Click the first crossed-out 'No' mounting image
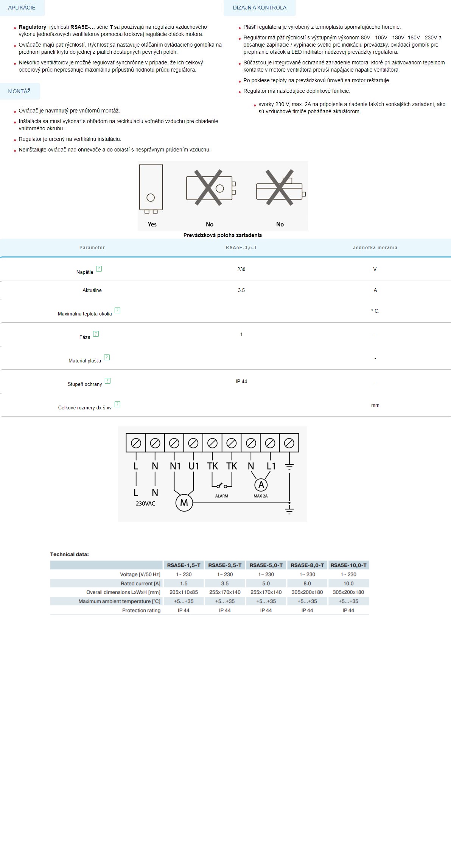451x868 pixels. 210,188
